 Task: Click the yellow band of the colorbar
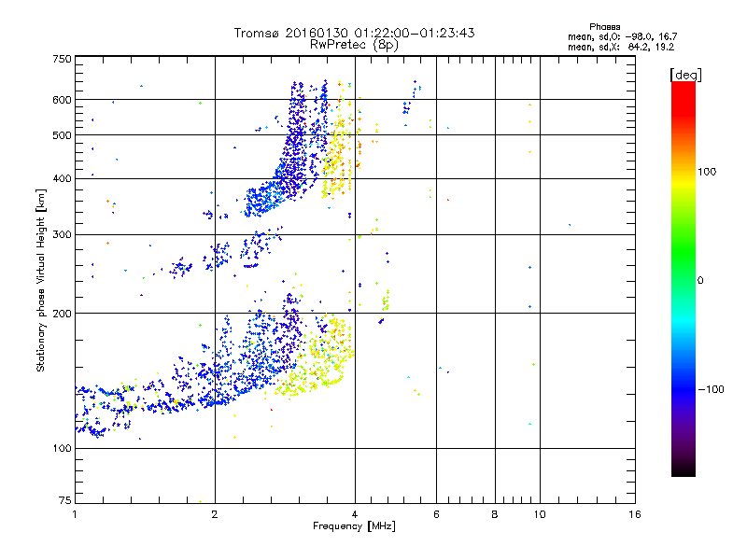684,183
